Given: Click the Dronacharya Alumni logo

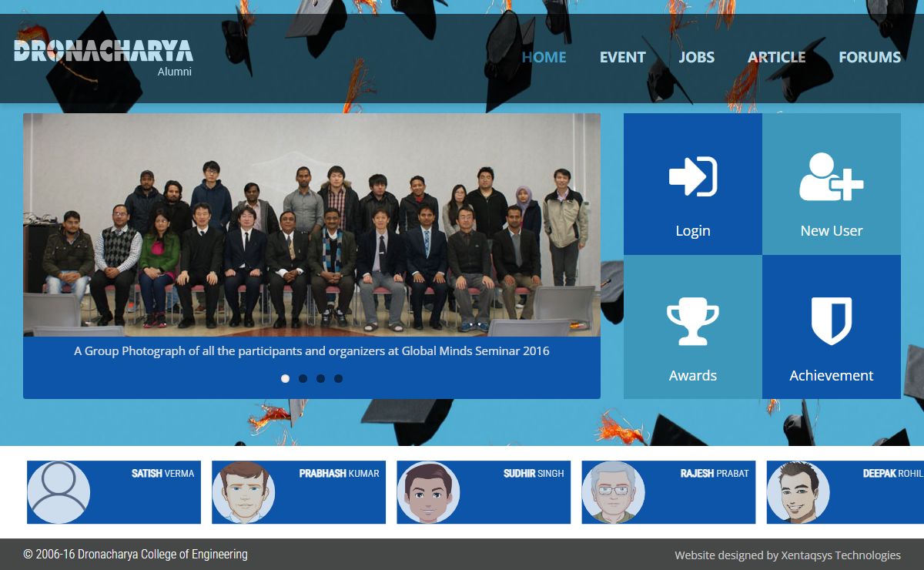Looking at the screenshot, I should (x=103, y=58).
